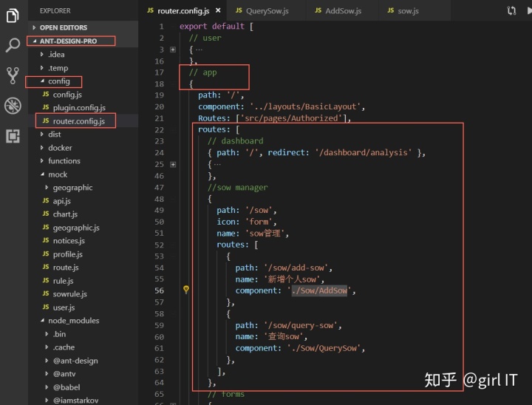The width and height of the screenshot is (532, 405).
Task: Click the highlighted './Sow/AddSow' string
Action: point(319,290)
